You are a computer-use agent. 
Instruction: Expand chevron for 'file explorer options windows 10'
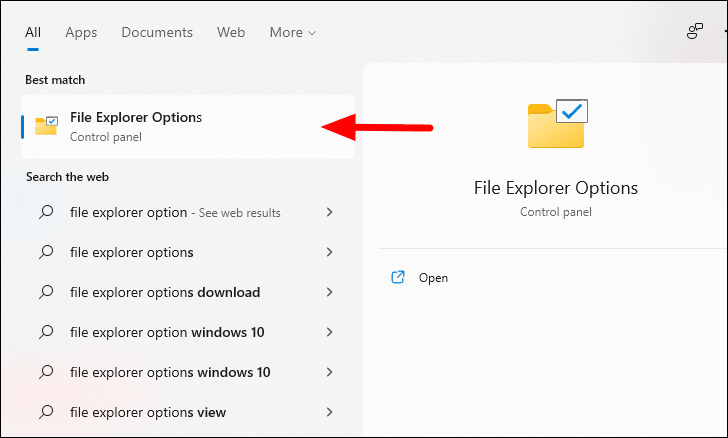[x=329, y=372]
